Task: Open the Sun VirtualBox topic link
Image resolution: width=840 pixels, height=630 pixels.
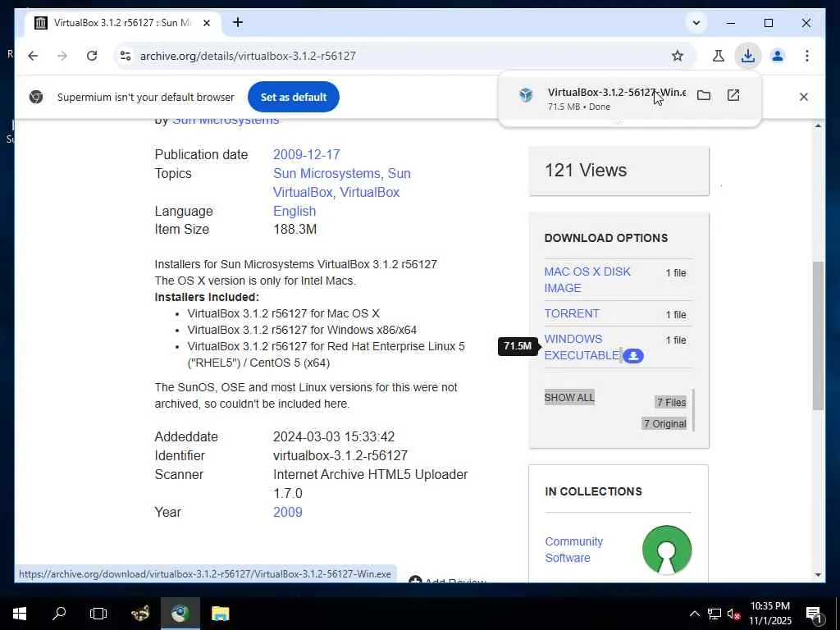Action: pos(342,183)
